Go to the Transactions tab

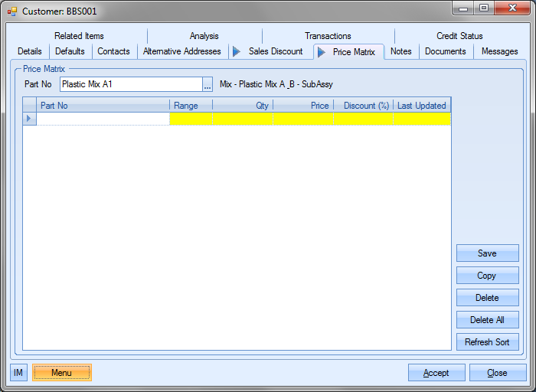pyautogui.click(x=328, y=36)
